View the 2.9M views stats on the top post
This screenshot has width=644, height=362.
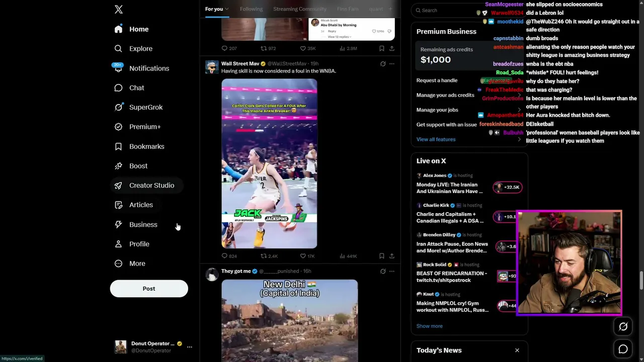click(x=348, y=48)
